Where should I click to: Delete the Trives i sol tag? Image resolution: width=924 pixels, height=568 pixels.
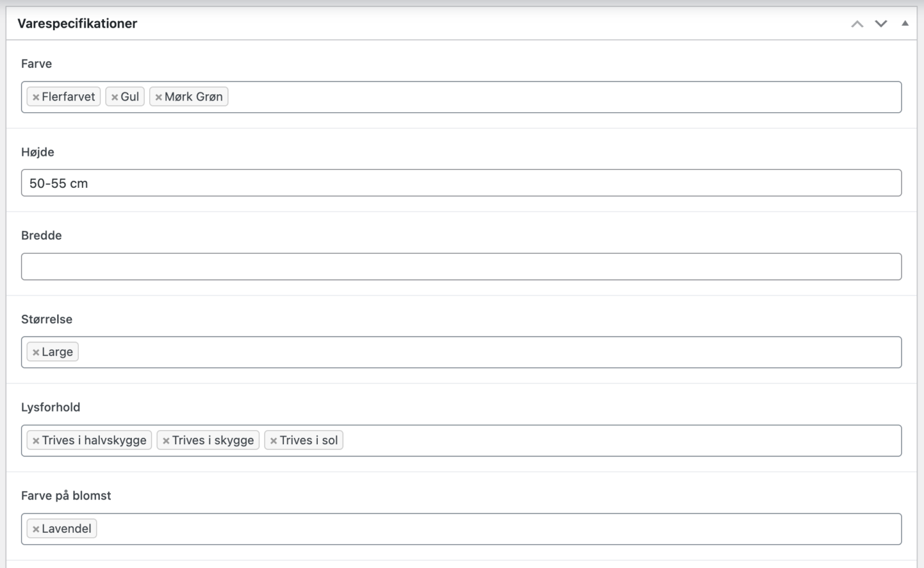274,440
